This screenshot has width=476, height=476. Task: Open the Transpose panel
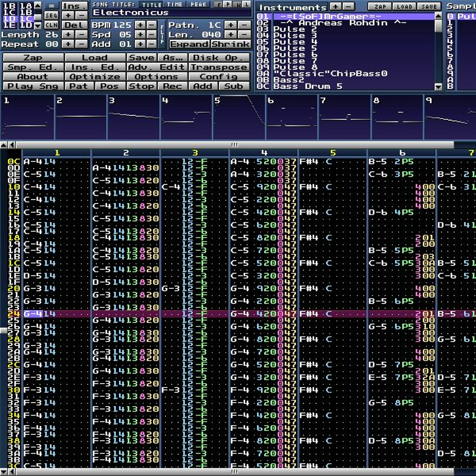pyautogui.click(x=219, y=67)
